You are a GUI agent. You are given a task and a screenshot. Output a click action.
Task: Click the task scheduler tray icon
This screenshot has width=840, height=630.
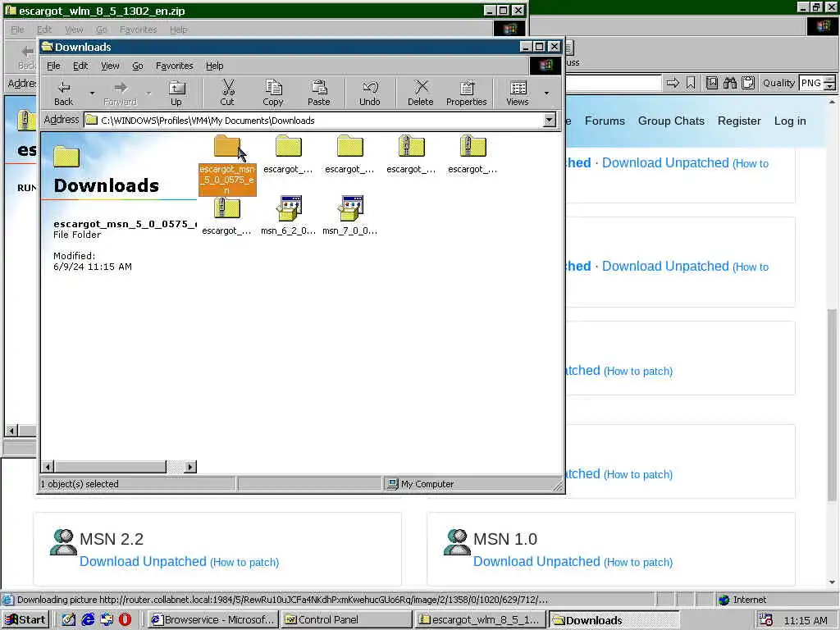click(766, 620)
